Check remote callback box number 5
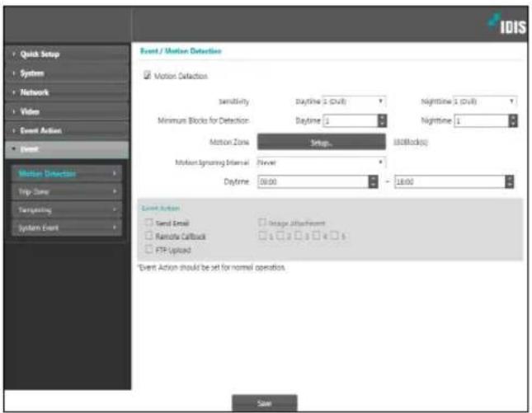Image resolution: width=532 pixels, height=413 pixels. tap(335, 235)
